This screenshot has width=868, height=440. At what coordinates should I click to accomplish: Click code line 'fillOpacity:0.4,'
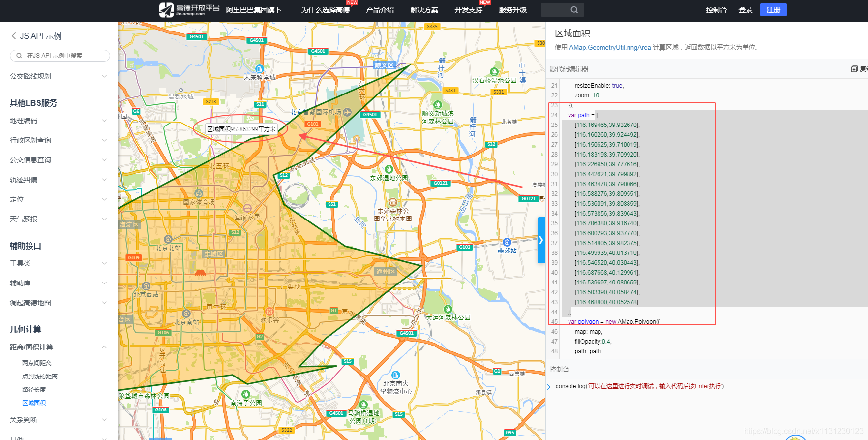594,342
